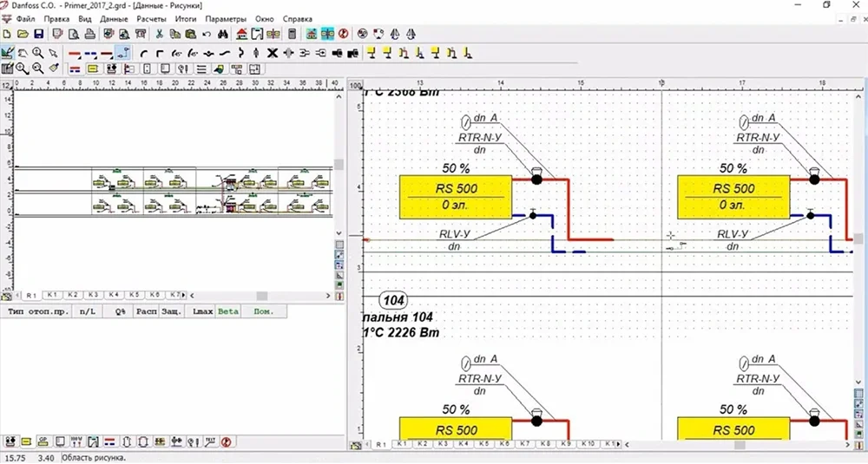Click the Тип отоп.пр. column header

(35, 310)
